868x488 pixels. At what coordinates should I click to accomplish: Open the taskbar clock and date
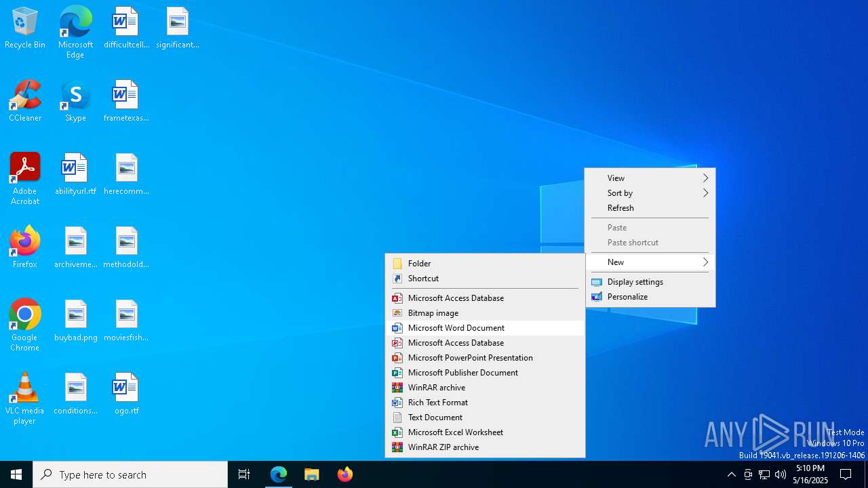point(810,474)
